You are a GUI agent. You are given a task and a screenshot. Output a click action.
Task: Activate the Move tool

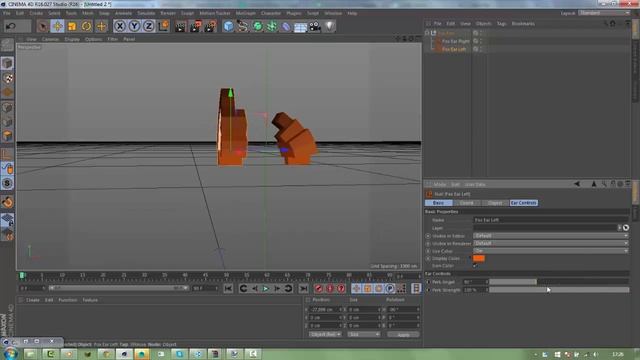[x=57, y=27]
